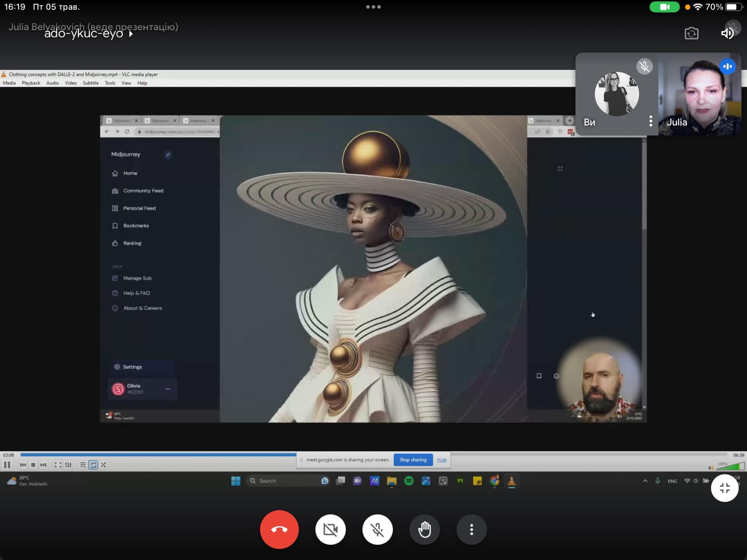Change audio output via the speaker icon
Viewport: 747px width, 560px height.
click(728, 34)
